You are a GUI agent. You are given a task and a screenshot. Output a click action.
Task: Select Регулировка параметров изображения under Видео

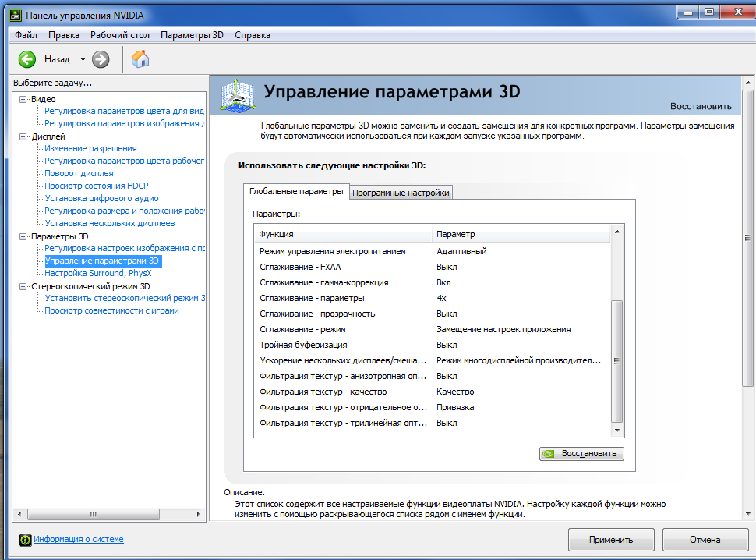click(125, 123)
